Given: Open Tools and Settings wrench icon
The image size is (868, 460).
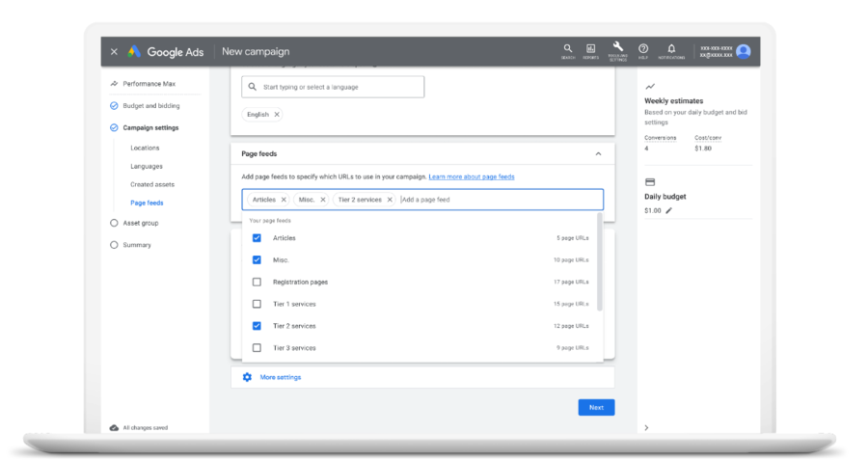Looking at the screenshot, I should 617,48.
